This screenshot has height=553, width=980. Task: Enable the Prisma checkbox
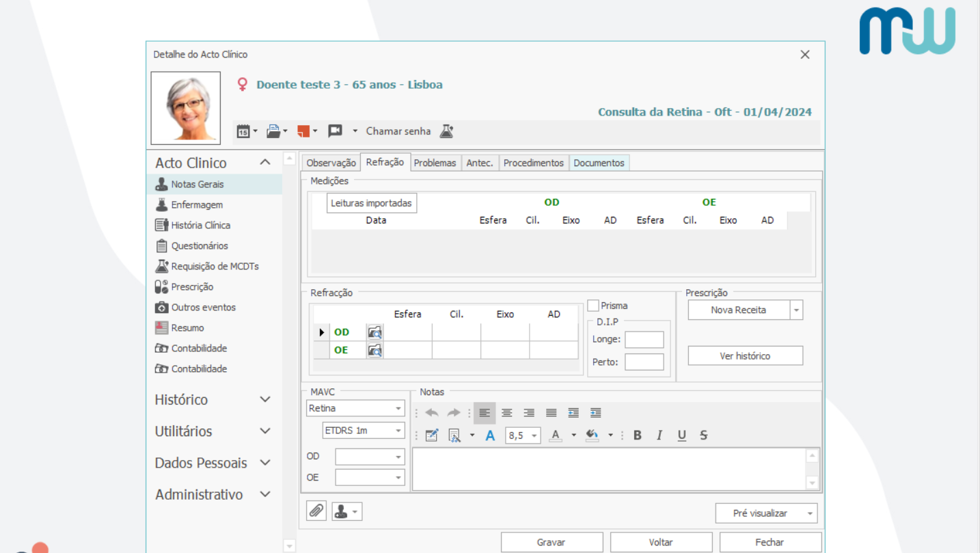(593, 306)
